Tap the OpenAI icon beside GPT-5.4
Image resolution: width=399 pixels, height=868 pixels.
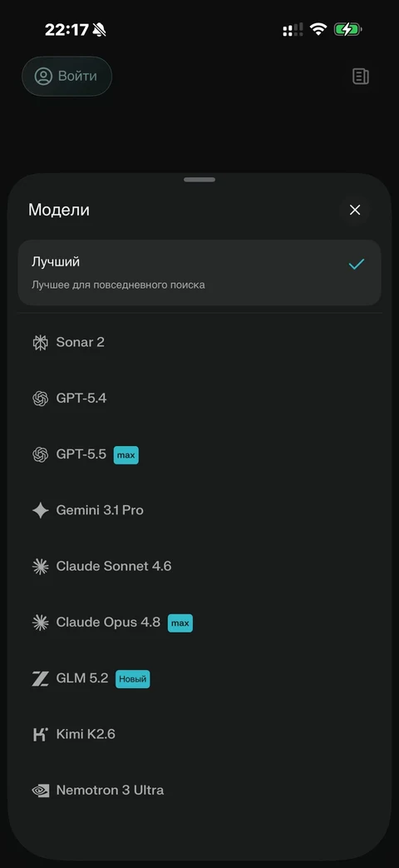(41, 399)
